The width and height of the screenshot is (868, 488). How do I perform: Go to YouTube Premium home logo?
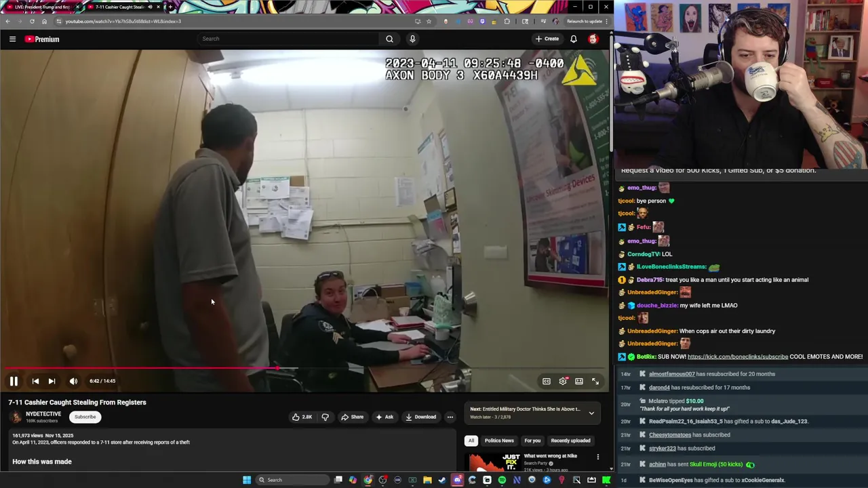point(42,39)
